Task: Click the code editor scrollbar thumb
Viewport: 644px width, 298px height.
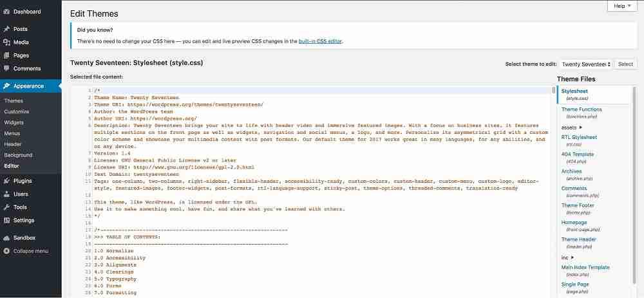Action: (x=554, y=90)
